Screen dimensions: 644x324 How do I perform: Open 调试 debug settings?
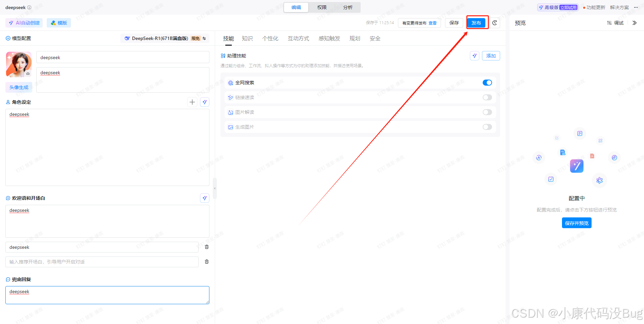coord(615,23)
